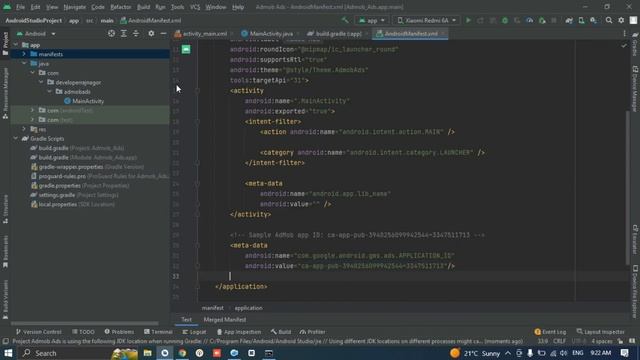Show hidden system tray icons chevron
The image size is (640, 360).
[508, 353]
